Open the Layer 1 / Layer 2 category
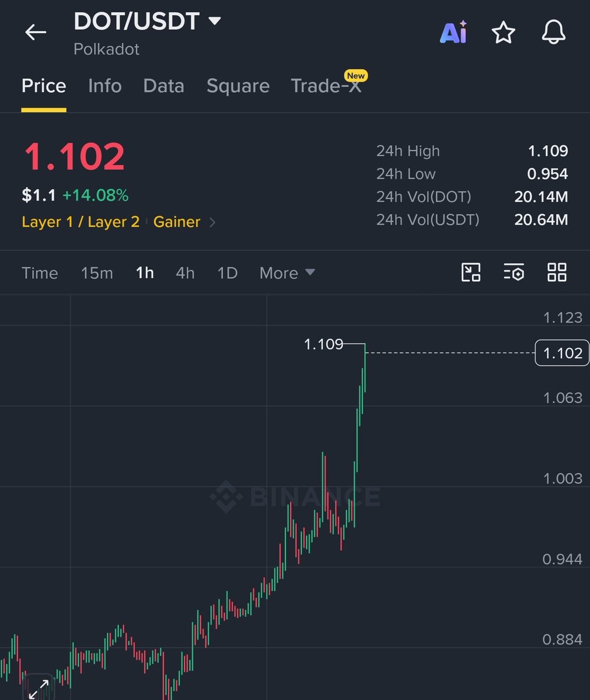This screenshot has width=590, height=700. coord(81,222)
